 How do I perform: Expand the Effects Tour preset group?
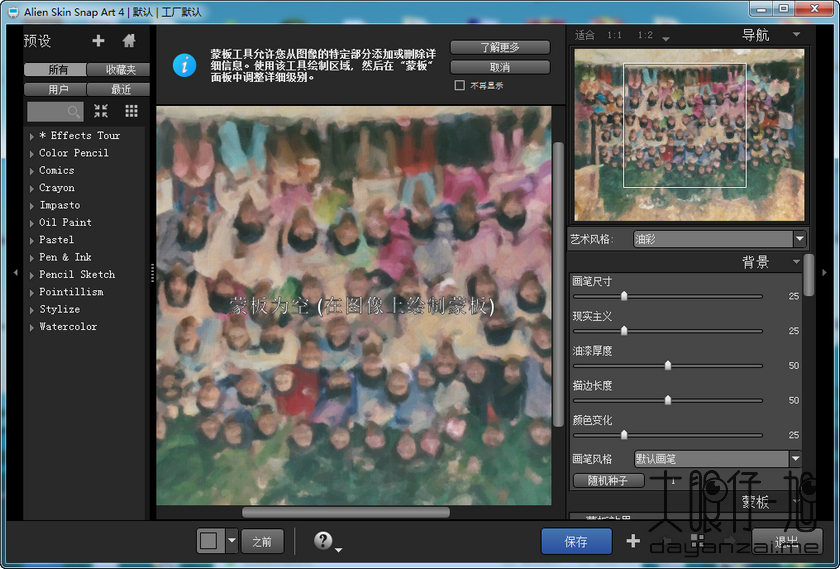point(32,136)
